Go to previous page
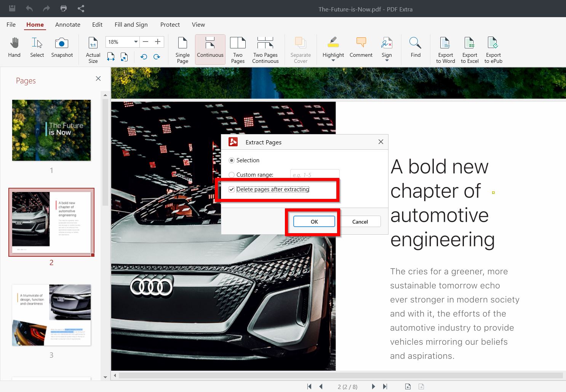The width and height of the screenshot is (566, 392). (321, 386)
